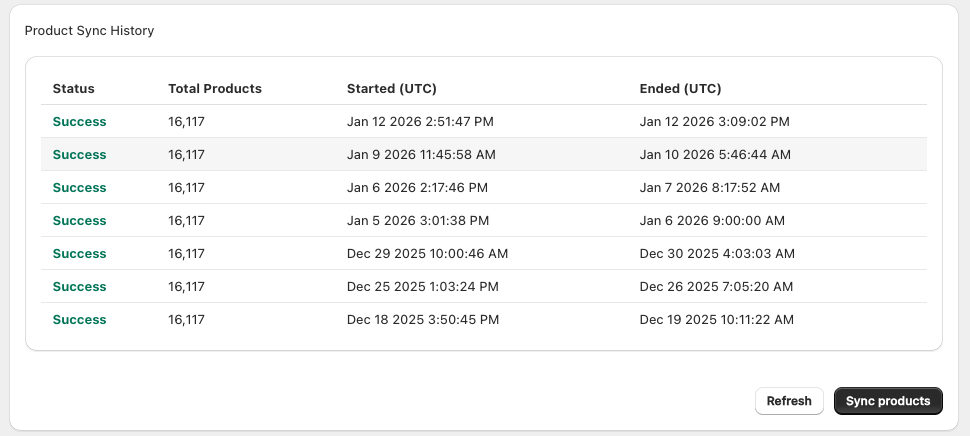Click end time Jan 6 2026 9:00:00 AM
Screen dimensions: 970x436
(x=712, y=221)
